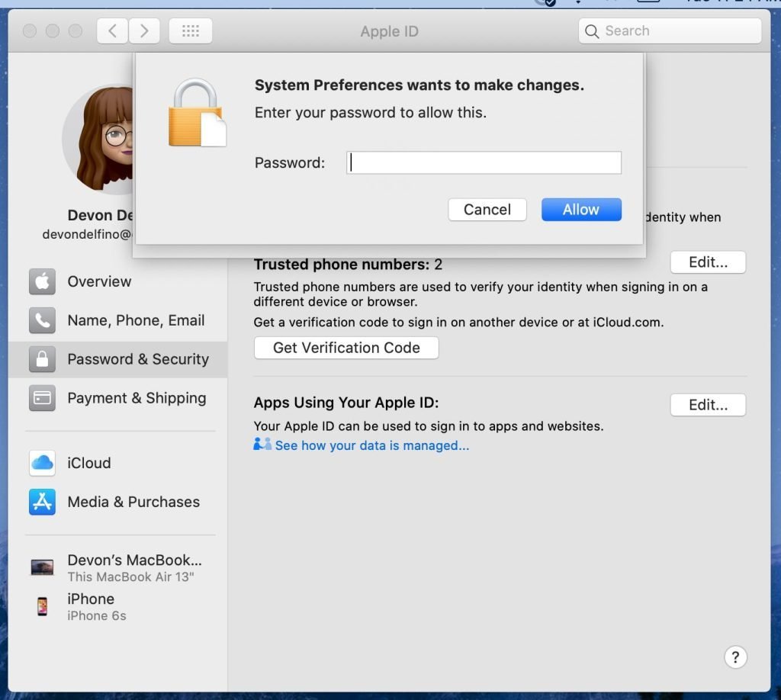The width and height of the screenshot is (781, 700).
Task: Click the devondelfino email address text
Action: click(x=88, y=234)
